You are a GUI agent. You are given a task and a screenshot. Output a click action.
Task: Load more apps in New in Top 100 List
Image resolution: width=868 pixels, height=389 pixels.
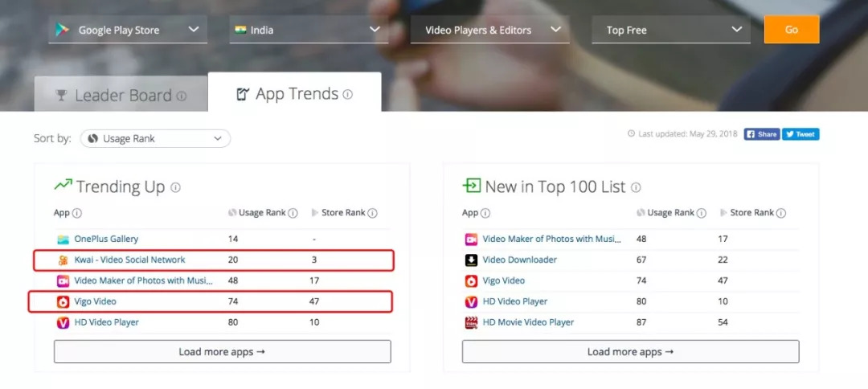pyautogui.click(x=631, y=351)
